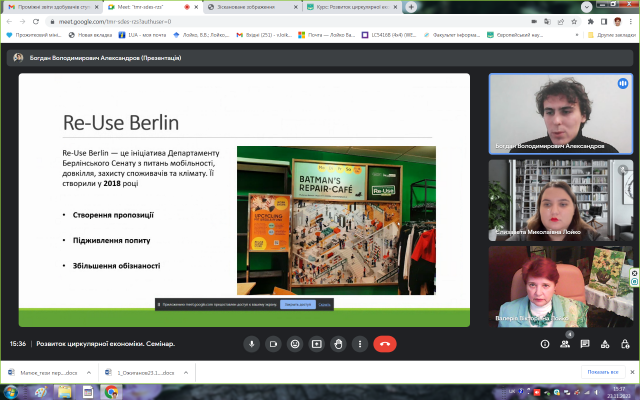Toggle the raise hand button
Image resolution: width=640 pixels, height=400 pixels.
click(339, 343)
